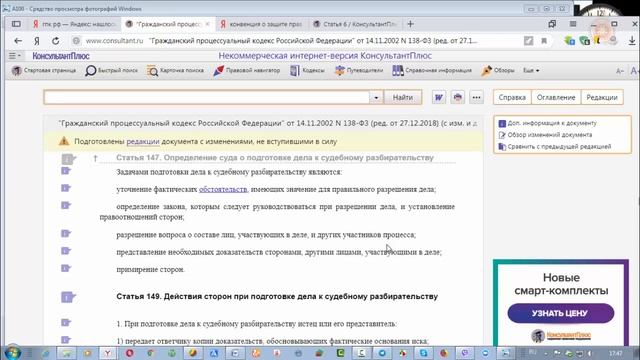Viewport: 640px width, 360px height.
Task: Open Обзоры section
Action: pos(498,71)
